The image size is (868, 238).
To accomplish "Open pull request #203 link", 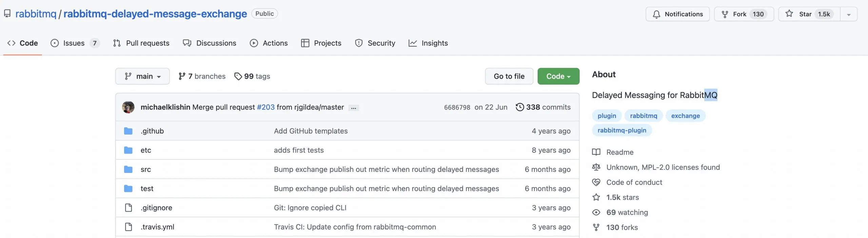I will tap(265, 107).
